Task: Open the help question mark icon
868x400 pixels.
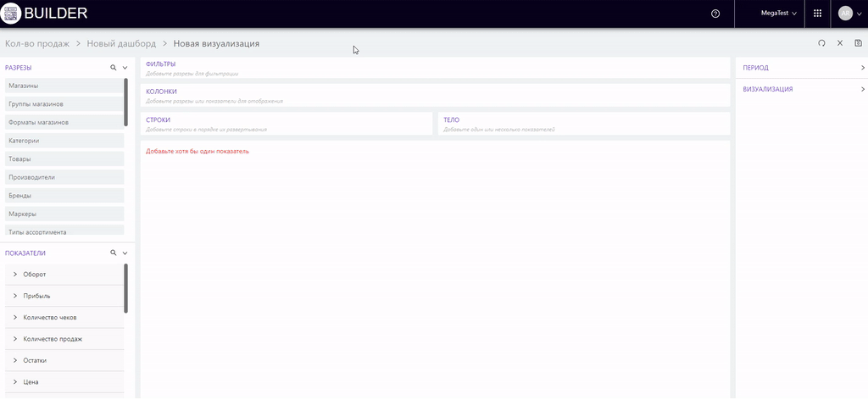Action: click(x=715, y=14)
